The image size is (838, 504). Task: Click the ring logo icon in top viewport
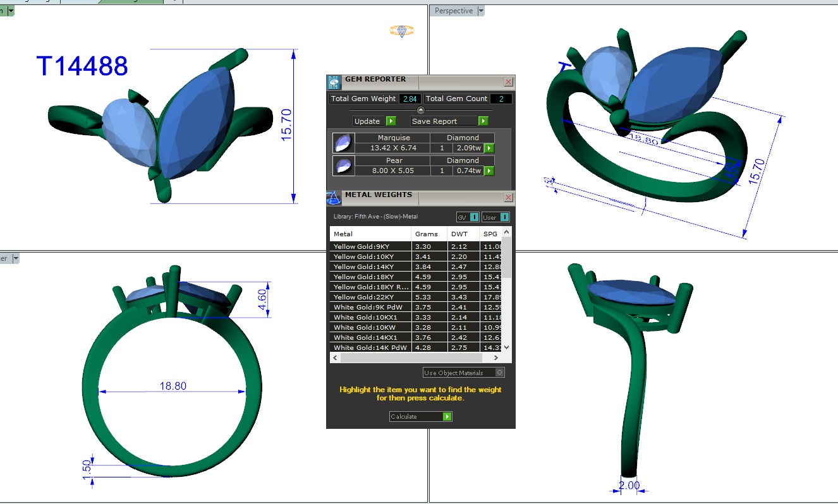click(x=401, y=30)
